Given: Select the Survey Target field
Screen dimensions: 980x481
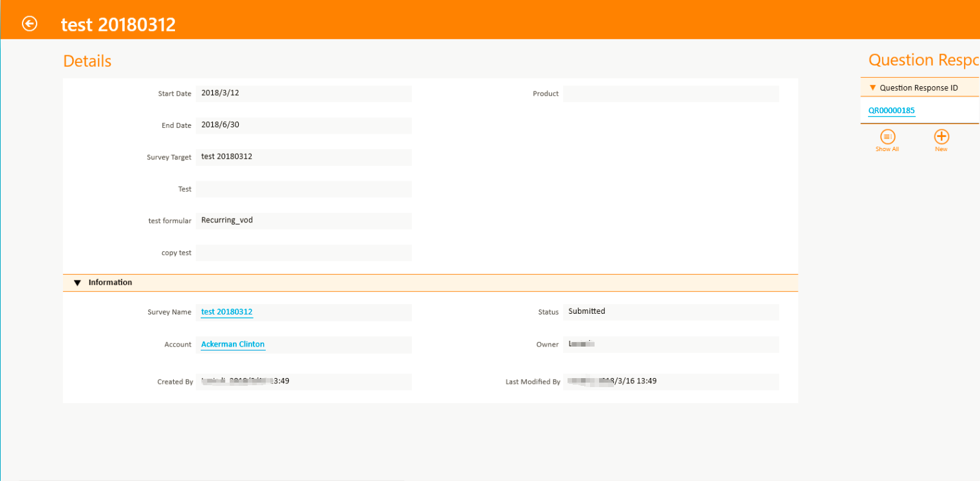Looking at the screenshot, I should click(x=303, y=157).
